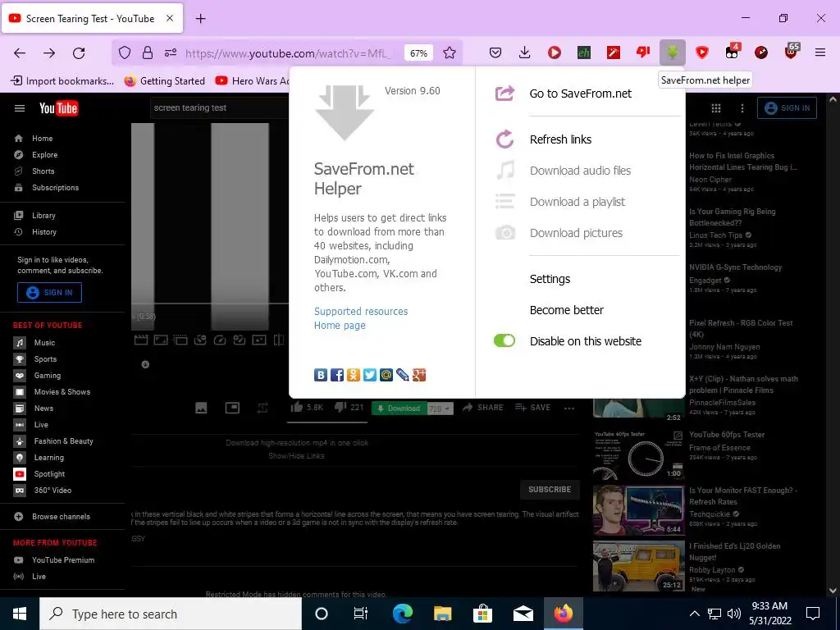Click 67% zoom level indicator
Viewport: 840px width, 630px height.
point(418,53)
